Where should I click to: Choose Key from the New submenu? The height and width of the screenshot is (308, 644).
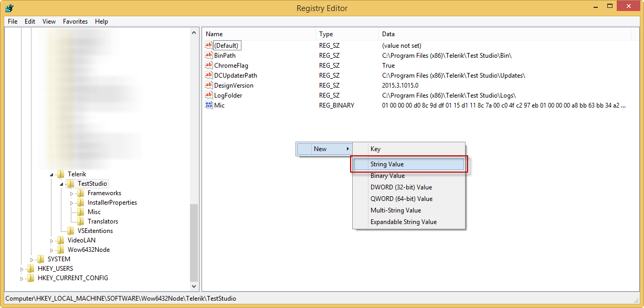pyautogui.click(x=408, y=149)
